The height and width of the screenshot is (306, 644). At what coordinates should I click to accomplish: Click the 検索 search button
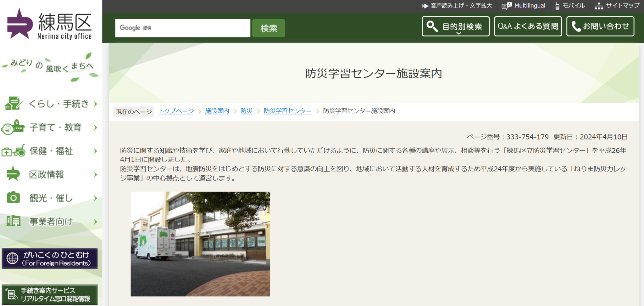click(x=268, y=28)
